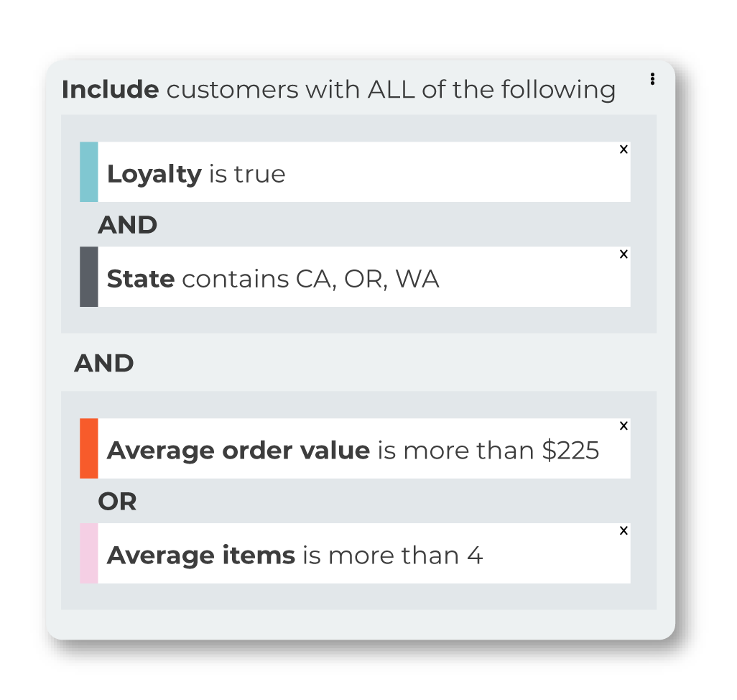Open the three-dot options menu
This screenshot has height=700, width=737.
652,79
